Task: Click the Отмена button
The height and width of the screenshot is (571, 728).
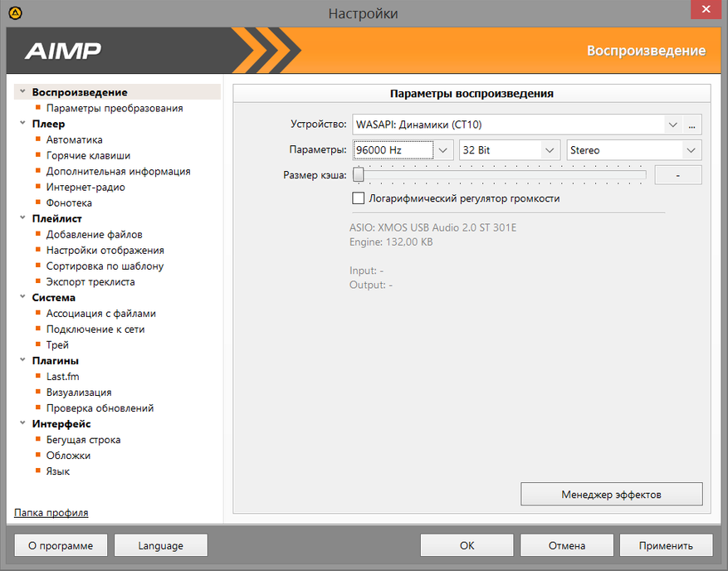Action: coord(567,545)
